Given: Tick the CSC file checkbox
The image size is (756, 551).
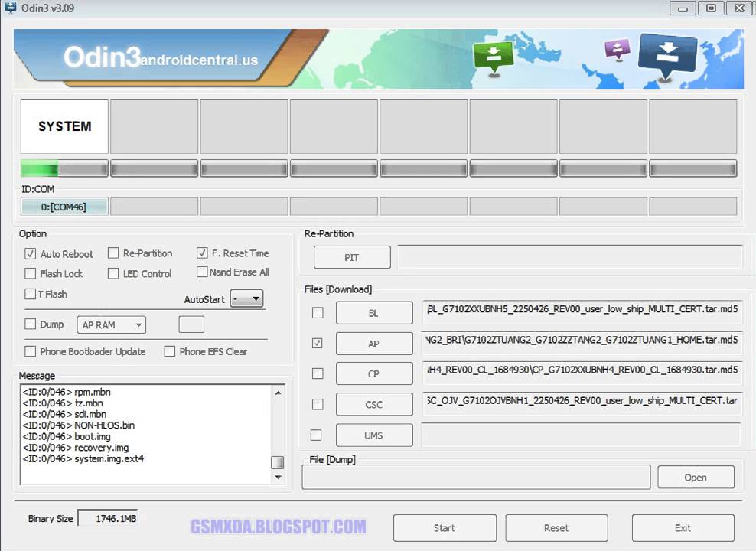Looking at the screenshot, I should tap(318, 404).
